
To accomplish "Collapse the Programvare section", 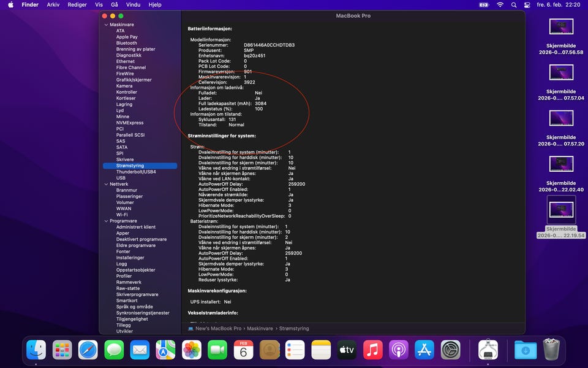I will (105, 221).
